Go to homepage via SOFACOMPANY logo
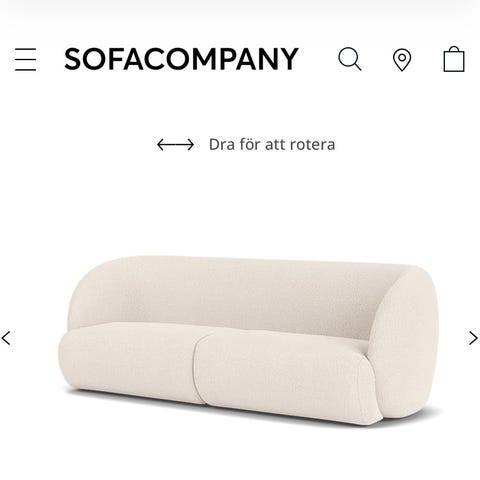Screen dimensions: 480x480 (x=181, y=59)
